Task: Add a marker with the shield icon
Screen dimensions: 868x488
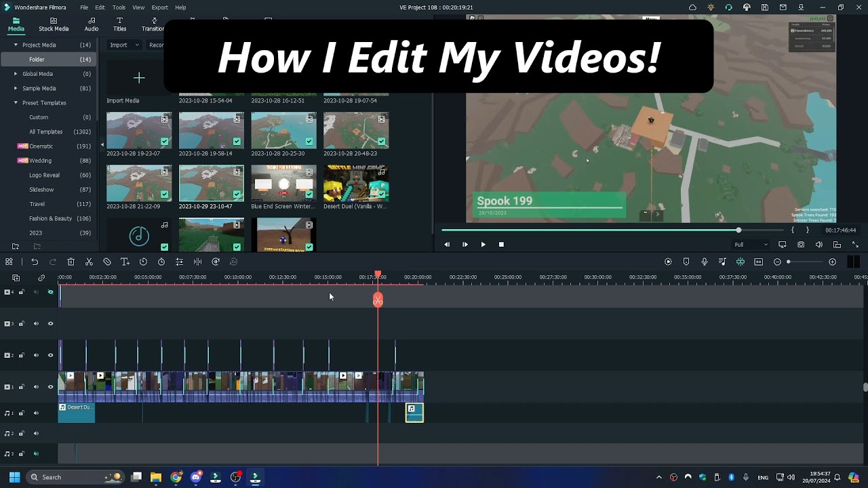Action: (686, 262)
